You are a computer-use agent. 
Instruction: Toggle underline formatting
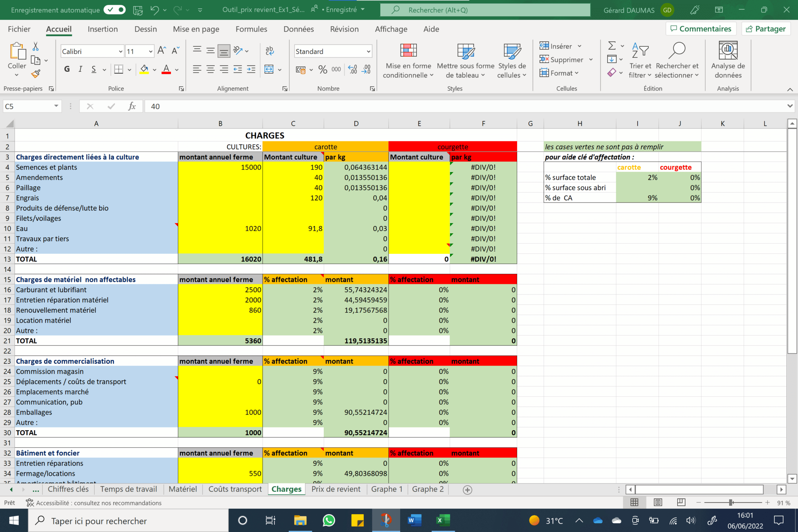coord(93,69)
